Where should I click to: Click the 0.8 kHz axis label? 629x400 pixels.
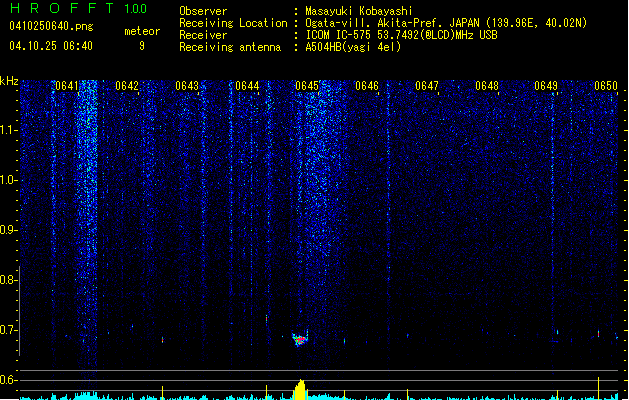8,280
